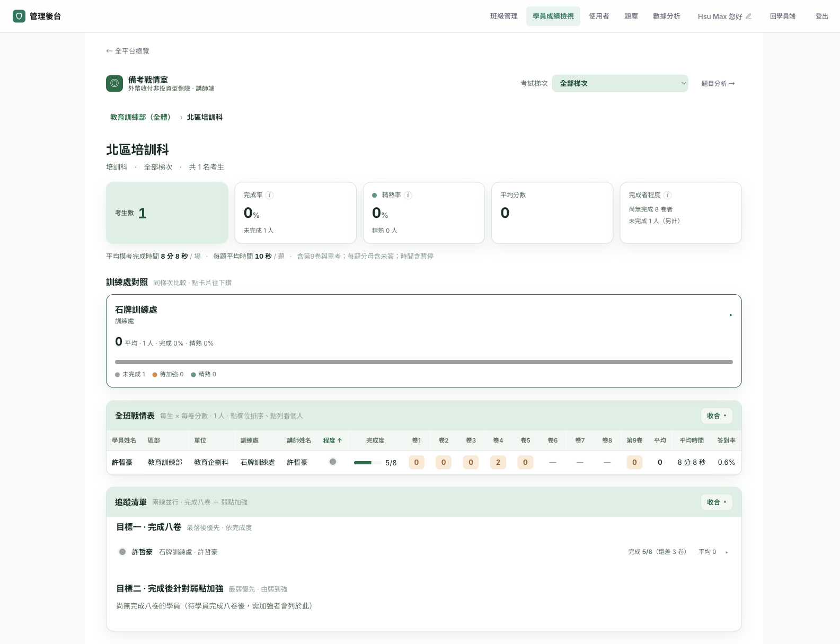Click the orange 待加強 0 legend dot
The height and width of the screenshot is (644, 840).
pyautogui.click(x=155, y=374)
